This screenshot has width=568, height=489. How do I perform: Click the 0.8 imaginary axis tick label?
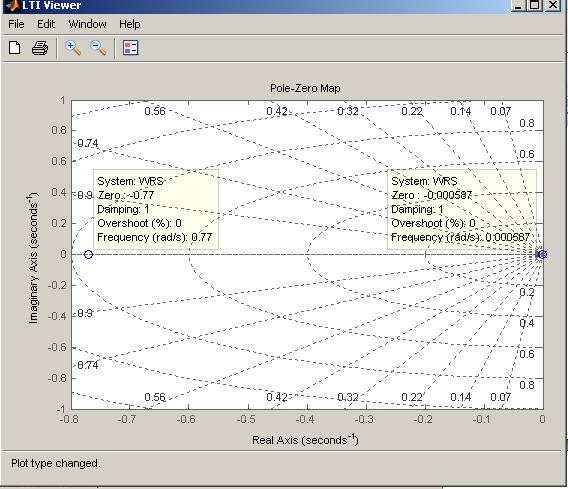[x=59, y=130]
